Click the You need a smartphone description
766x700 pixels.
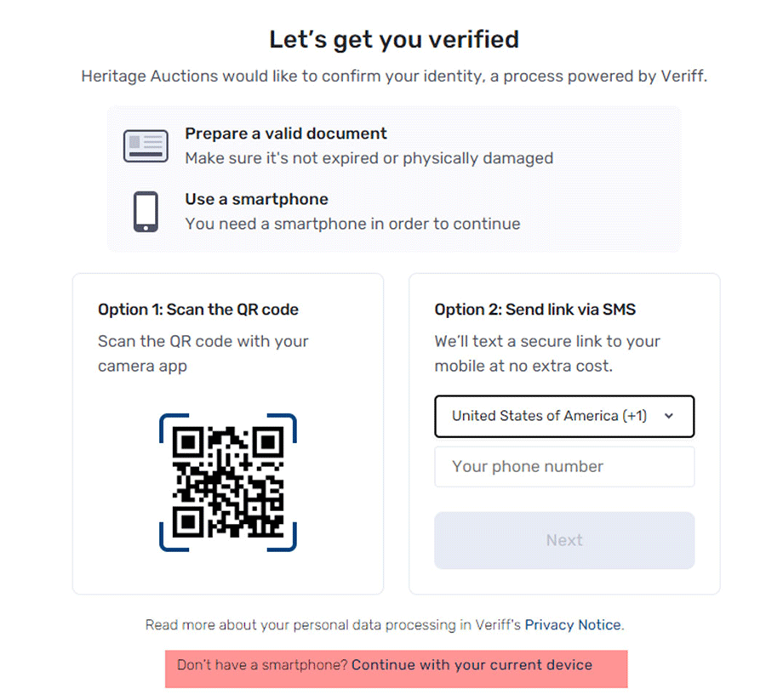[x=352, y=224]
